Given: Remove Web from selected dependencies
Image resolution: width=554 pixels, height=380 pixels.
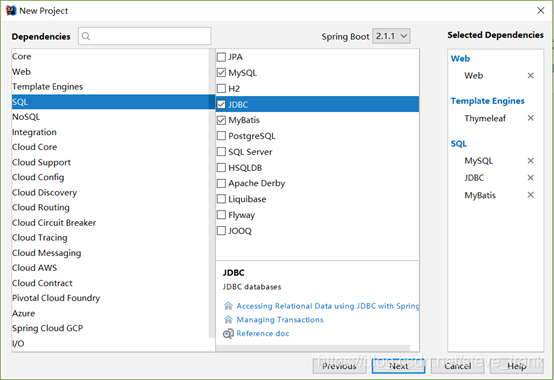Looking at the screenshot, I should 530,76.
